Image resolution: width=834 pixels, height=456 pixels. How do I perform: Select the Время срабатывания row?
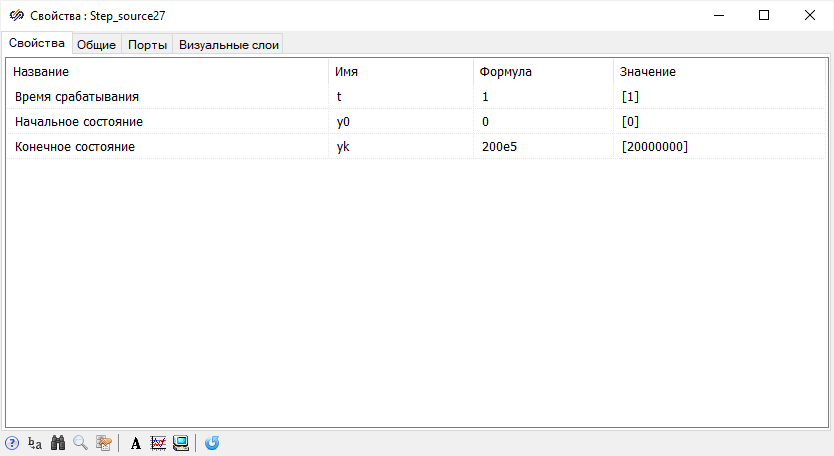(x=77, y=97)
